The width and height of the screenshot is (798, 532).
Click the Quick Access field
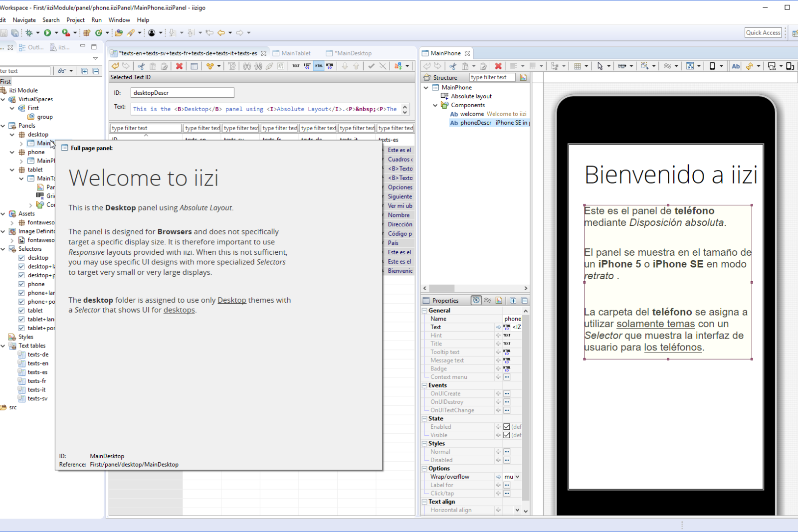(x=763, y=33)
